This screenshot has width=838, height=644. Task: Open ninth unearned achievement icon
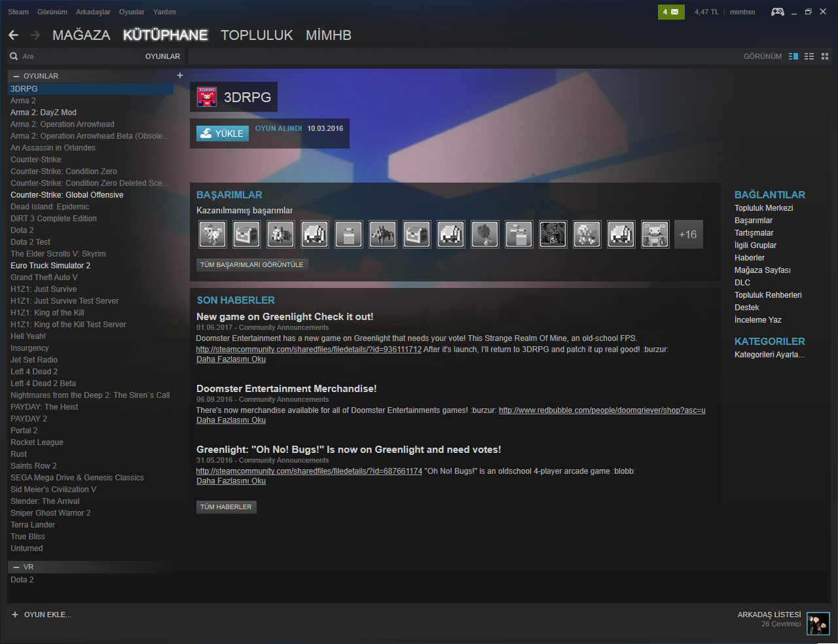coord(484,234)
